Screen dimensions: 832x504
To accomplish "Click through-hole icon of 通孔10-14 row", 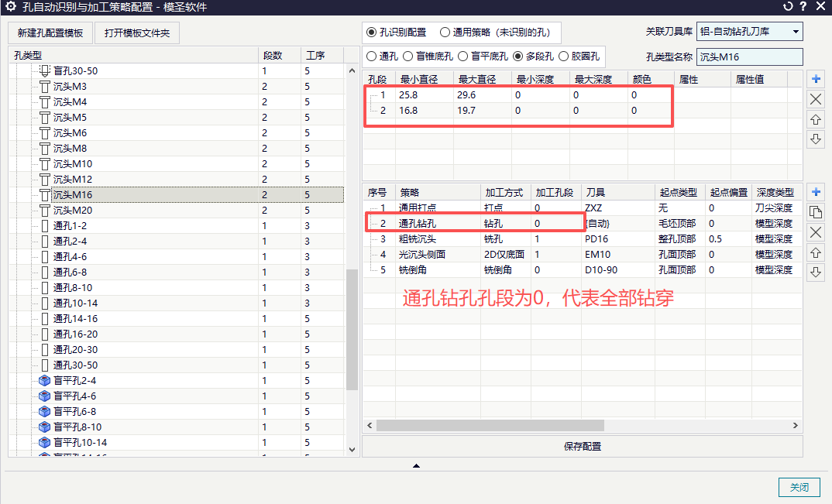I will tap(45, 303).
